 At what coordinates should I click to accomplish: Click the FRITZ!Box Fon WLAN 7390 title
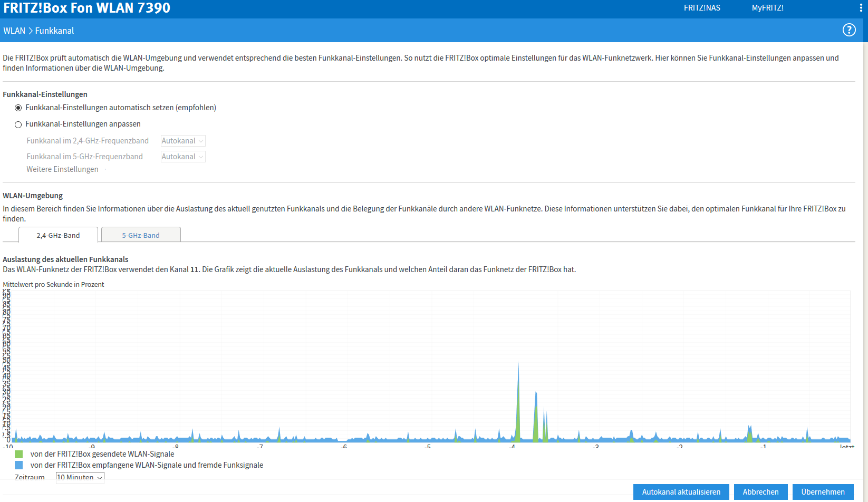pos(87,8)
